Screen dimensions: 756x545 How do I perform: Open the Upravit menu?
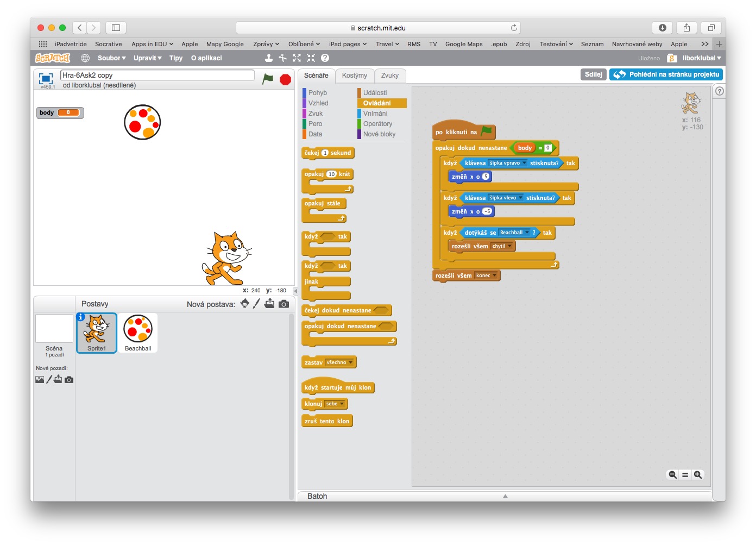[145, 58]
